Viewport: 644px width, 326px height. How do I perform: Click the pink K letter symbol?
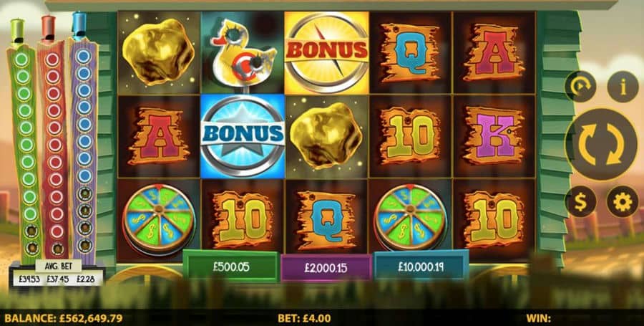click(x=494, y=135)
